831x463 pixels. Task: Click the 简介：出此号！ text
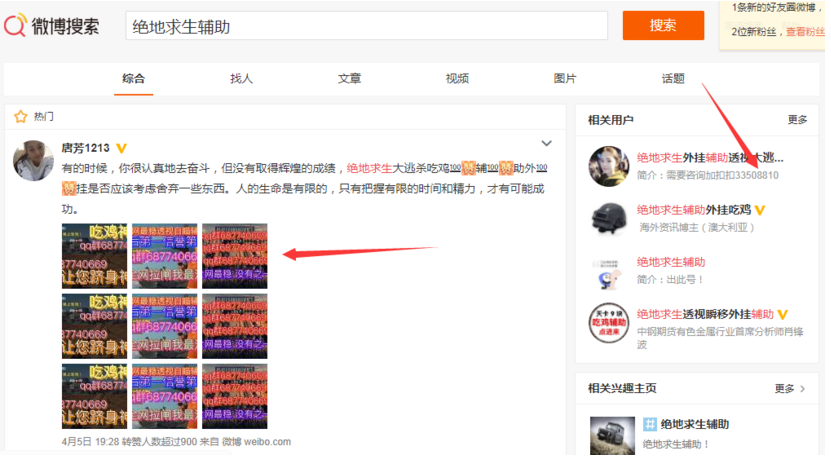click(x=670, y=280)
